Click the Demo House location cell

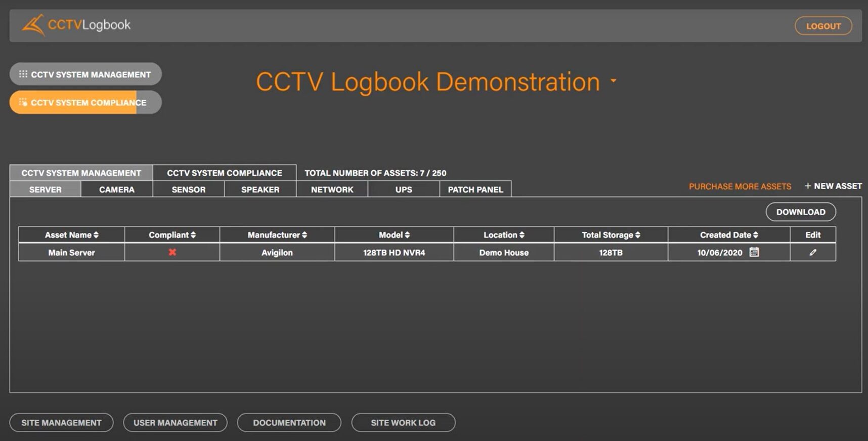(x=504, y=253)
